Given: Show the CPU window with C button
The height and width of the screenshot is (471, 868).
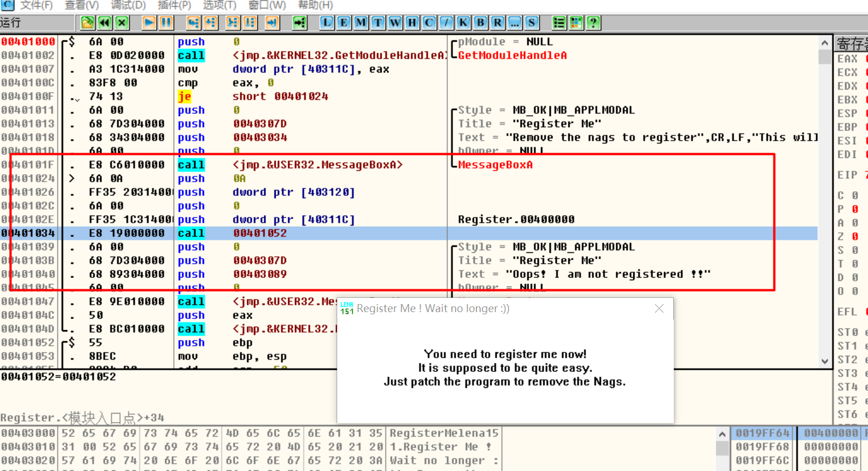Looking at the screenshot, I should (x=429, y=23).
